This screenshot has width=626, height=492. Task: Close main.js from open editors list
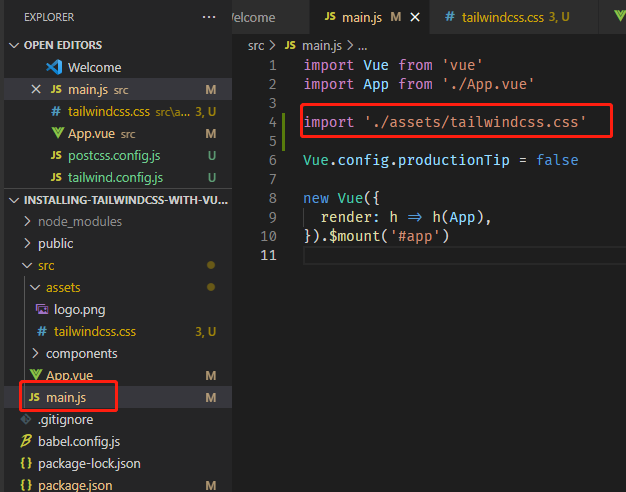tap(36, 89)
